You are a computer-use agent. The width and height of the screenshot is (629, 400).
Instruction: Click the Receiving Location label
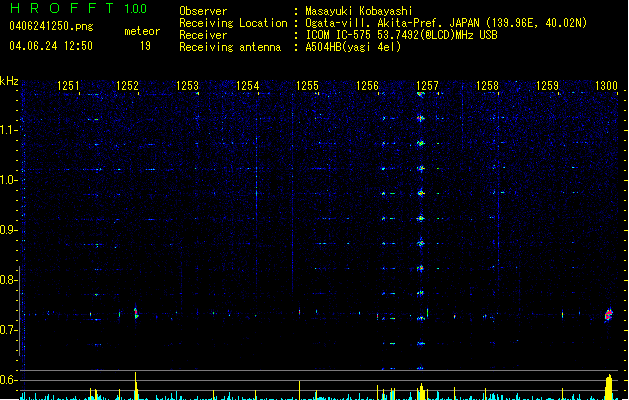coord(233,23)
